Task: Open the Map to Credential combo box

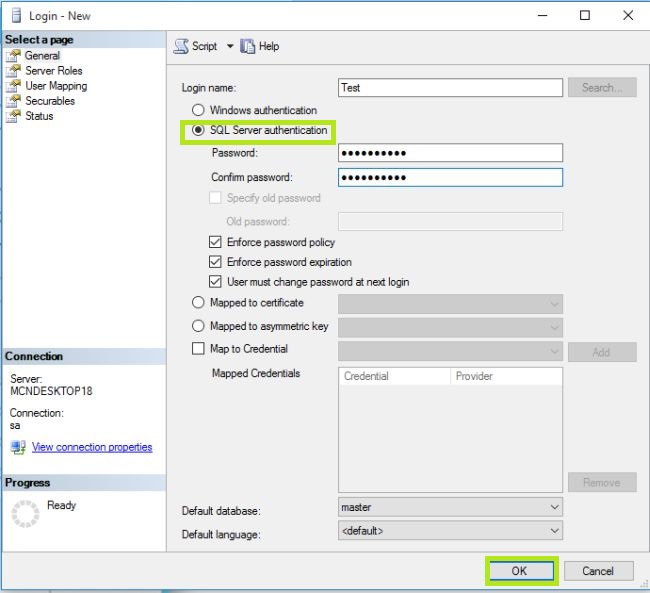Action: click(450, 351)
